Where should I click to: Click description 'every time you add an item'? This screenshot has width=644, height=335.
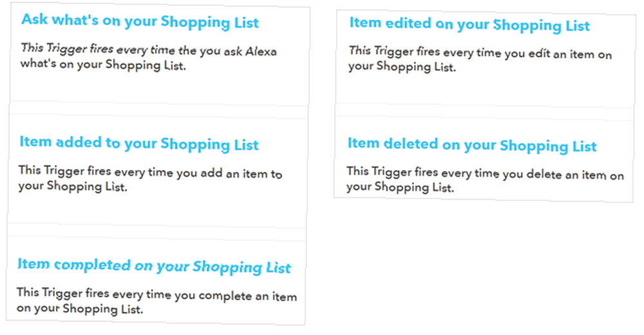pos(150,179)
